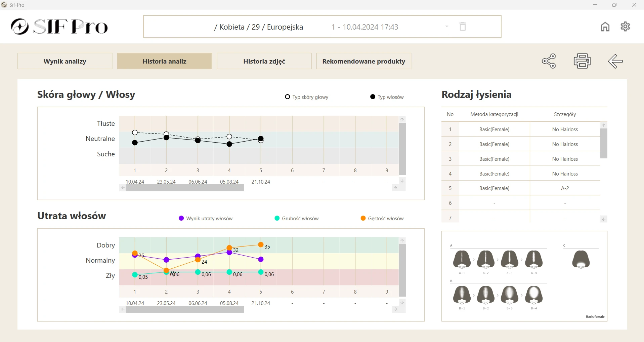Toggle the Typ skóry głowy legend

point(307,97)
